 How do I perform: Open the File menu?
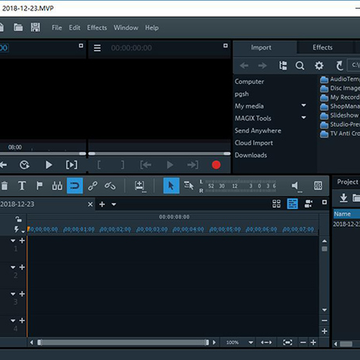tap(57, 28)
